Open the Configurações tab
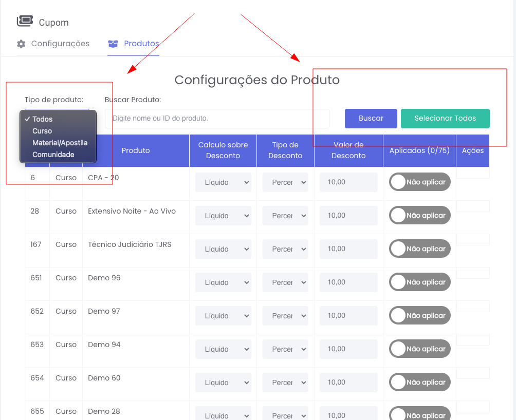The width and height of the screenshot is (516, 420). (60, 44)
